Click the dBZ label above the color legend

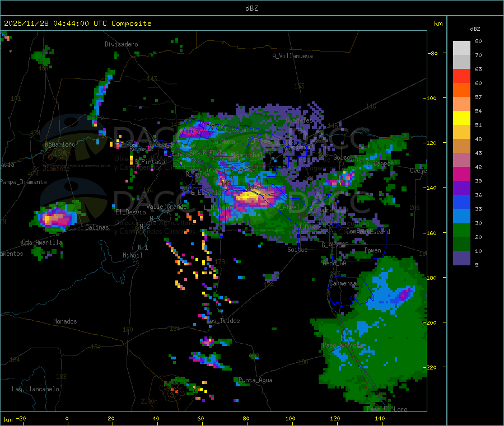[x=475, y=29]
